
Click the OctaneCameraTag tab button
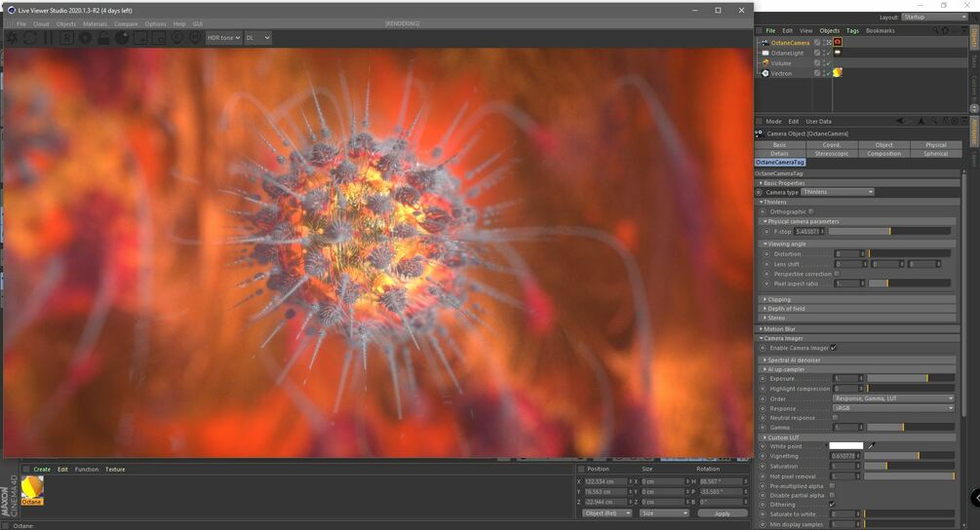[x=780, y=163]
